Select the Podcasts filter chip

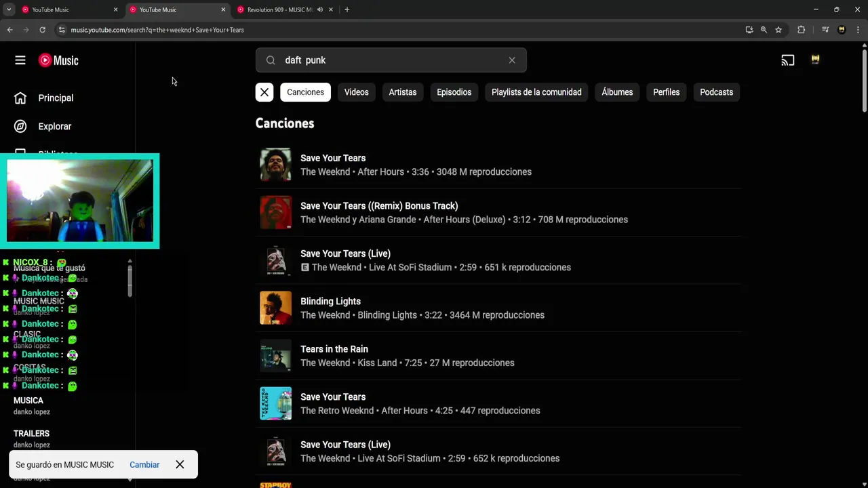(716, 92)
